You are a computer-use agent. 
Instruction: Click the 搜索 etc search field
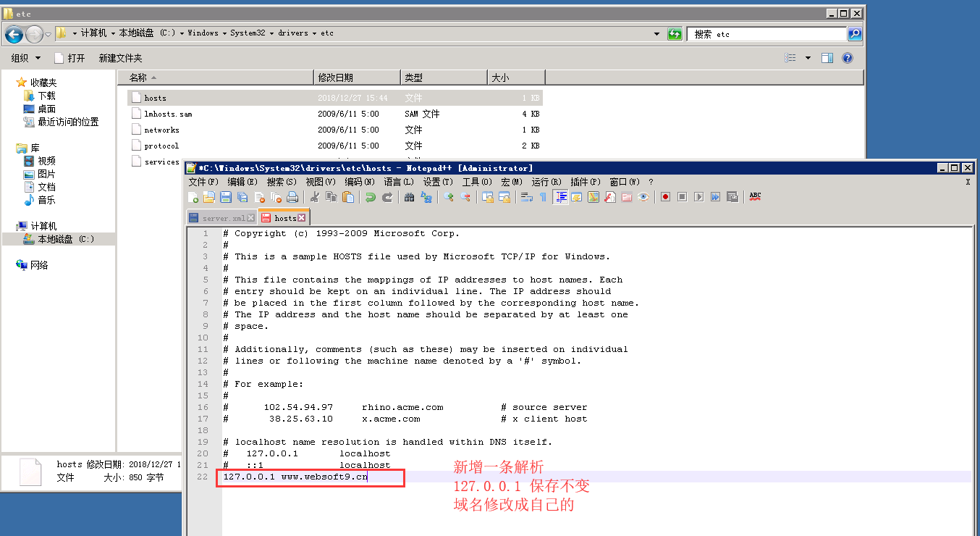click(x=767, y=34)
